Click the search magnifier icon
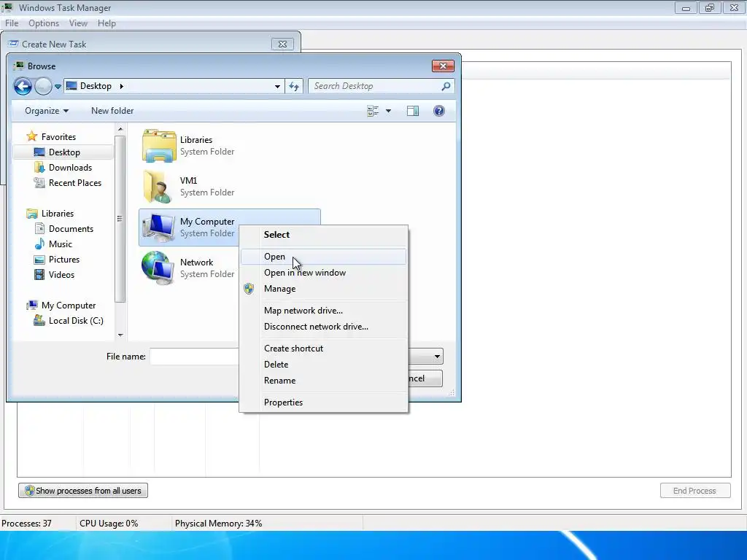 pos(446,86)
